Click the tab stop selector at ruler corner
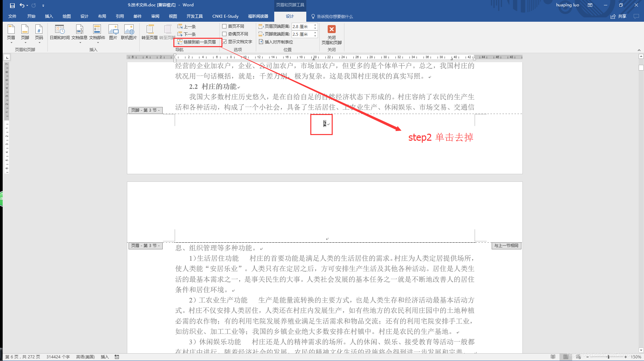 point(7,57)
